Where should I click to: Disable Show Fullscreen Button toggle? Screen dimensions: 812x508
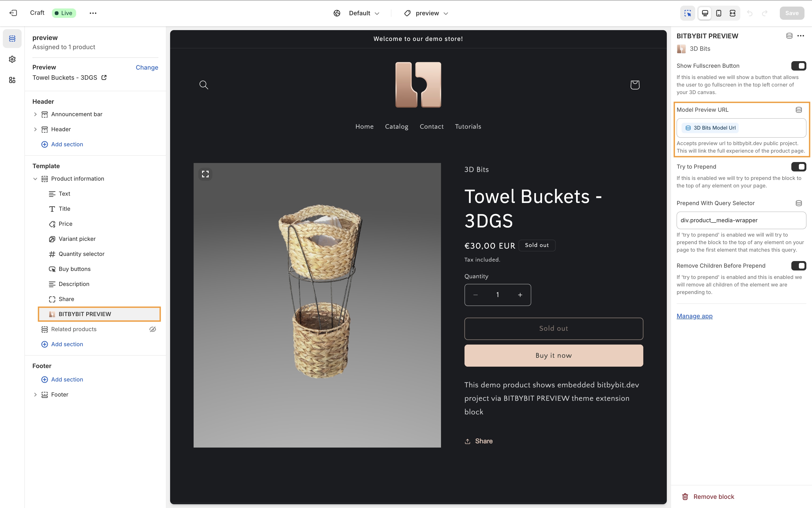(799, 66)
